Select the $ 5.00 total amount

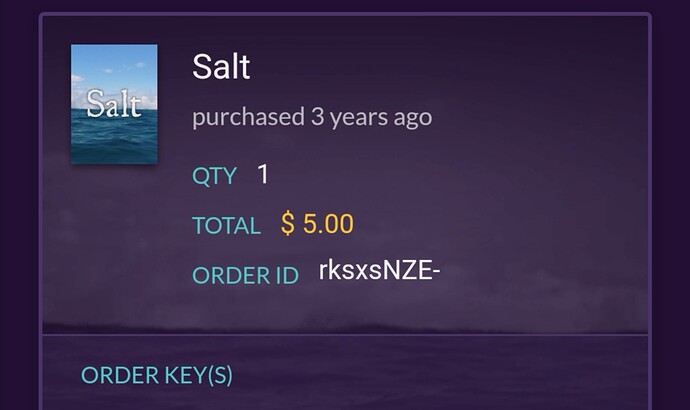317,223
